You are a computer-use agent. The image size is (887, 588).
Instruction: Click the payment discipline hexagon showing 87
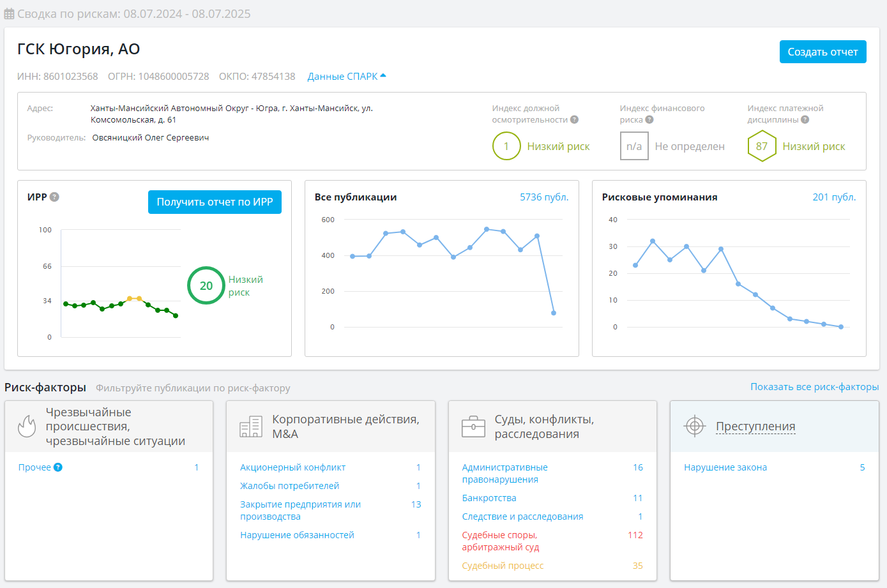[762, 146]
